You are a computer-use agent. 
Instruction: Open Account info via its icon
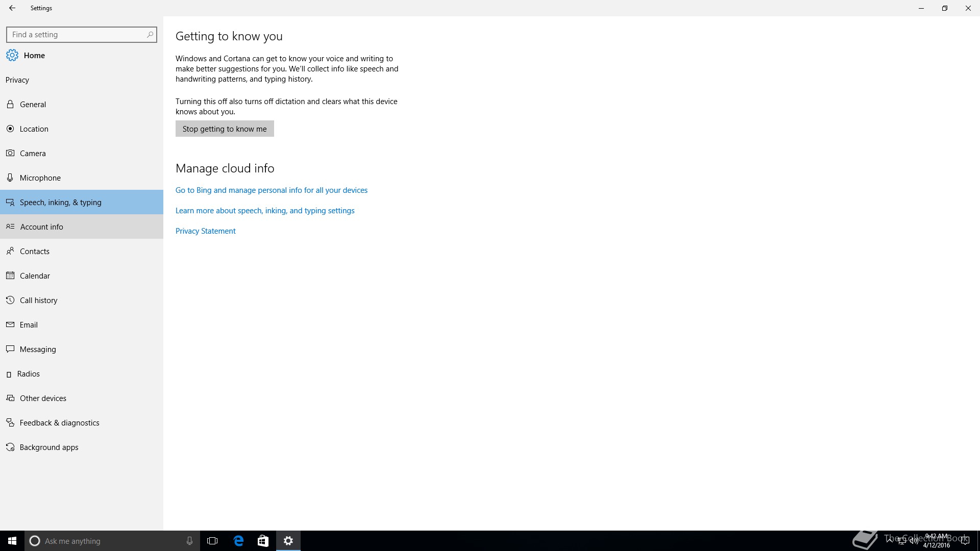click(10, 227)
